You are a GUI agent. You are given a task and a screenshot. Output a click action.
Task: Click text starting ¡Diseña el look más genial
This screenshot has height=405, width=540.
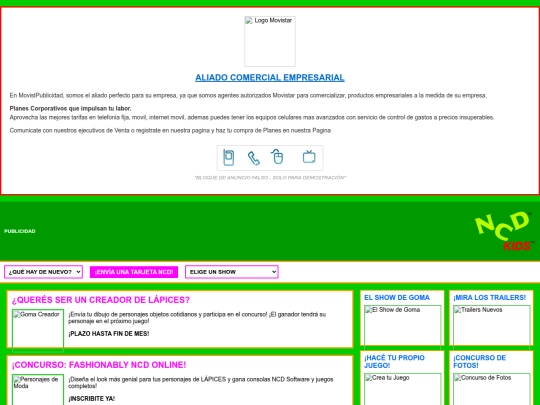[201, 383]
